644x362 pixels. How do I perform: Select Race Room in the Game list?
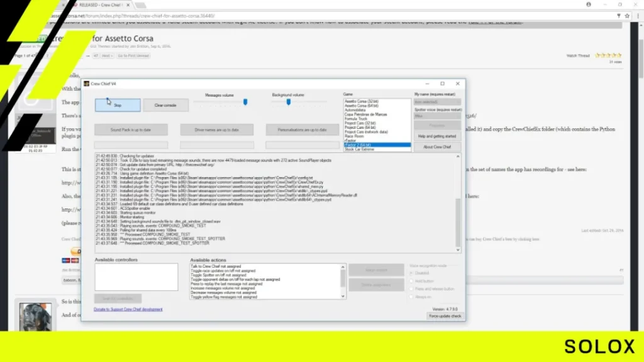coord(354,136)
